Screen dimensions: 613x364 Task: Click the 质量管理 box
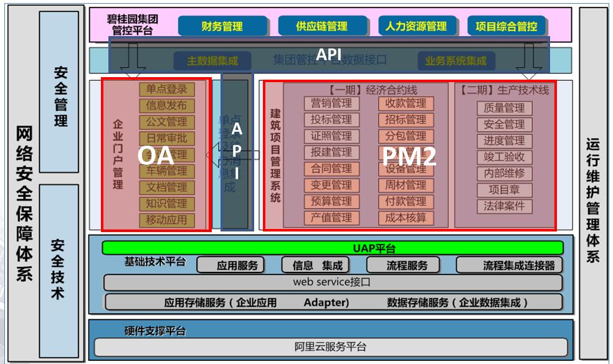click(504, 108)
